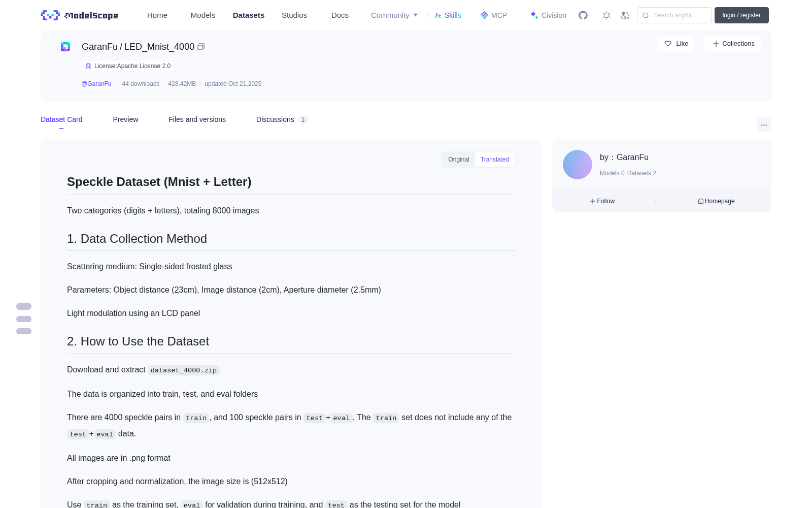812x508 pixels.
Task: Click 'Light modulation using an LCD panel' line
Action: coord(133,313)
